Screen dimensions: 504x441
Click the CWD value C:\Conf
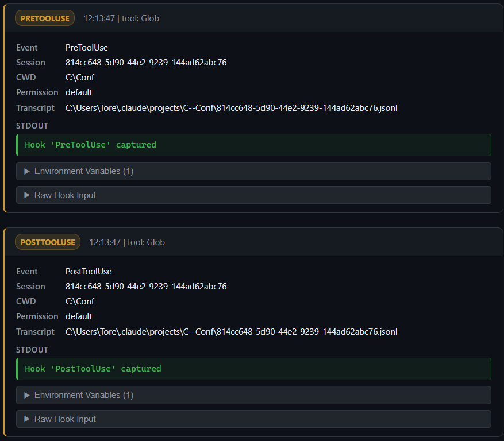pyautogui.click(x=79, y=77)
